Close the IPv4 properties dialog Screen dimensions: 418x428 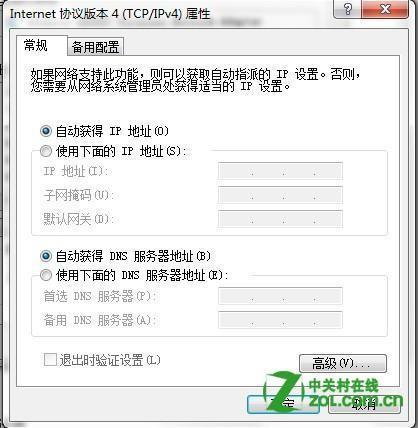[385, 9]
